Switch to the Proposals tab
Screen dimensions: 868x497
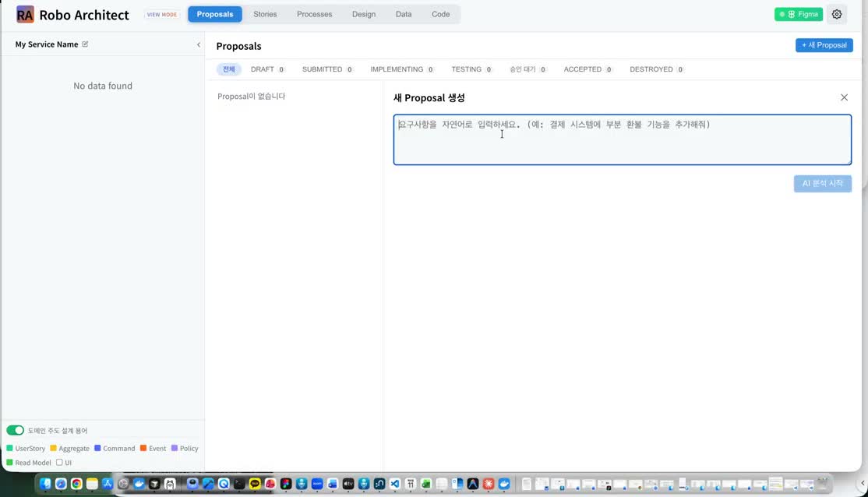215,14
